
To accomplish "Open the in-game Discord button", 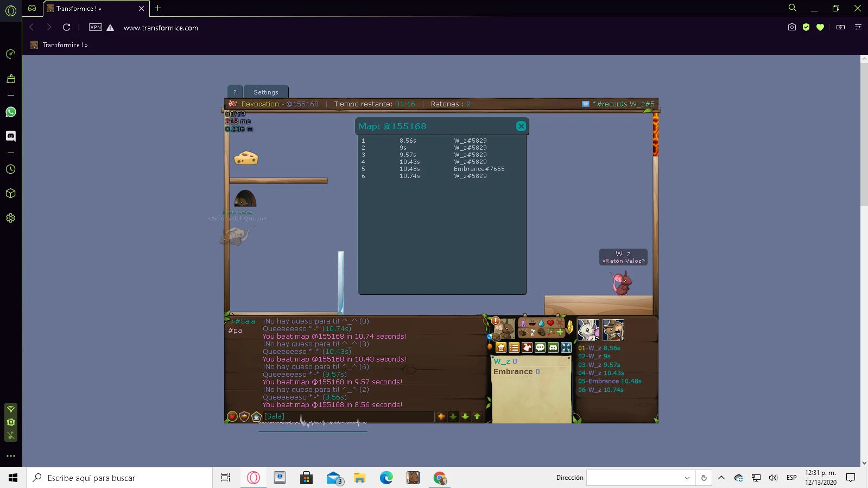I will click(x=553, y=347).
